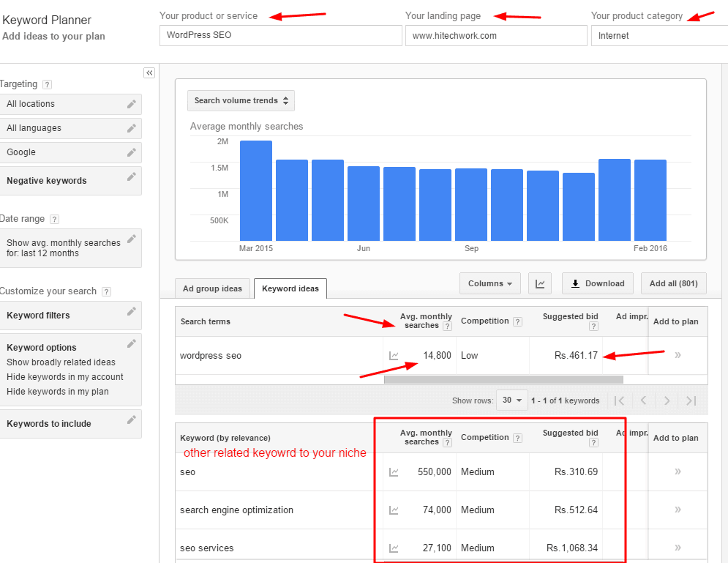Collapse the left sidebar panel
The image size is (728, 563).
click(149, 73)
